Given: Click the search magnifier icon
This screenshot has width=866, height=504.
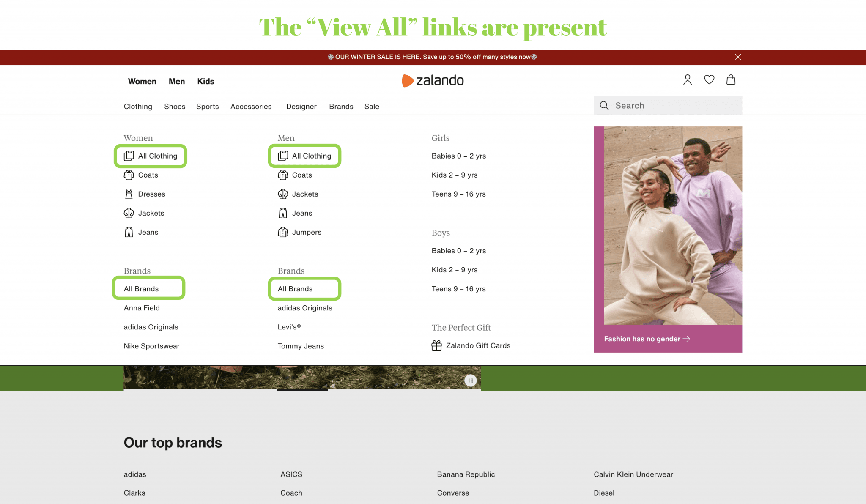Looking at the screenshot, I should (x=604, y=106).
